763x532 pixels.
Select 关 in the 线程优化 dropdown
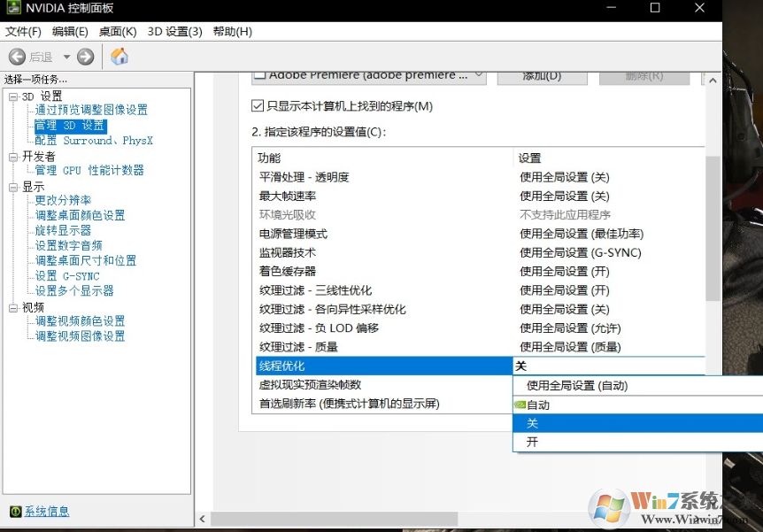tap(532, 424)
